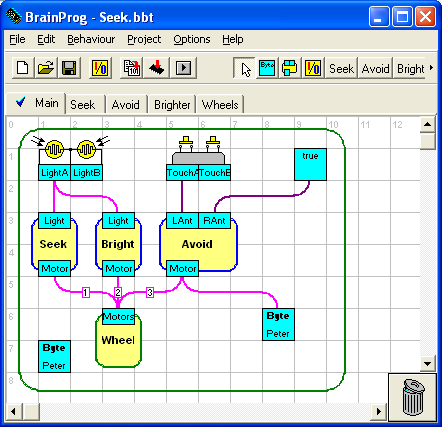The height and width of the screenshot is (427, 442).
Task: Switch to the Seek tab
Action: pyautogui.click(x=85, y=105)
